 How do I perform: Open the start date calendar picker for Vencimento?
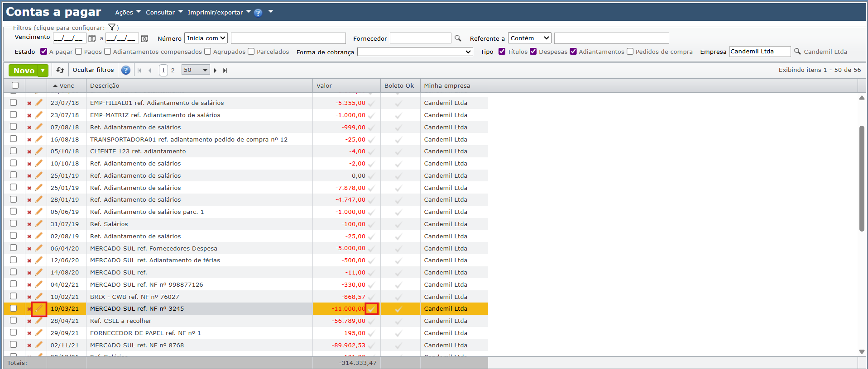pos(92,38)
